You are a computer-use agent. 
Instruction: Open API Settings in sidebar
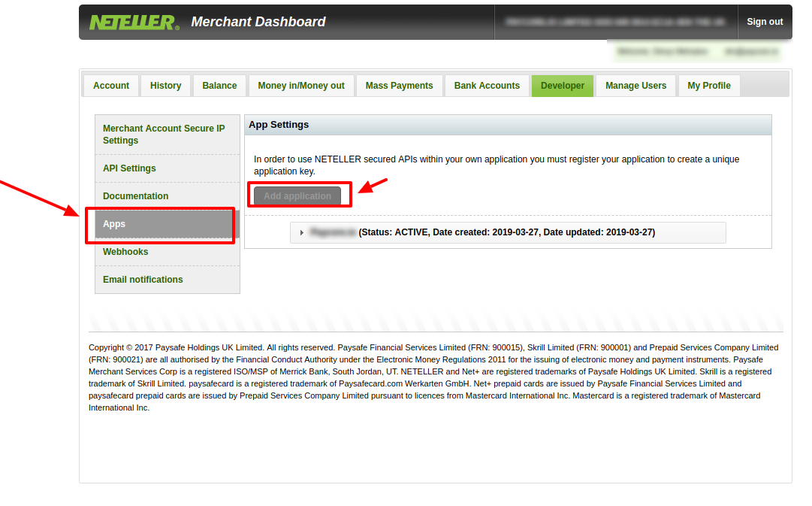168,168
